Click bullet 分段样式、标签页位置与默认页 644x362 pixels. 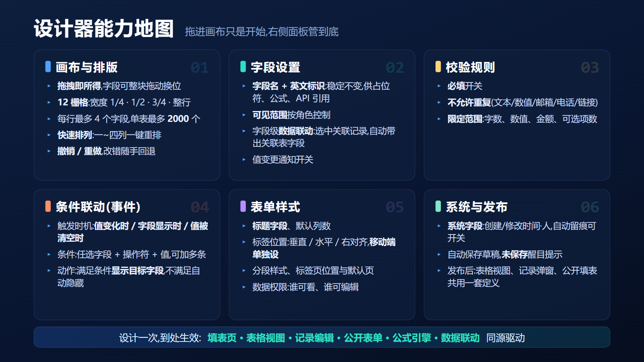(x=313, y=271)
